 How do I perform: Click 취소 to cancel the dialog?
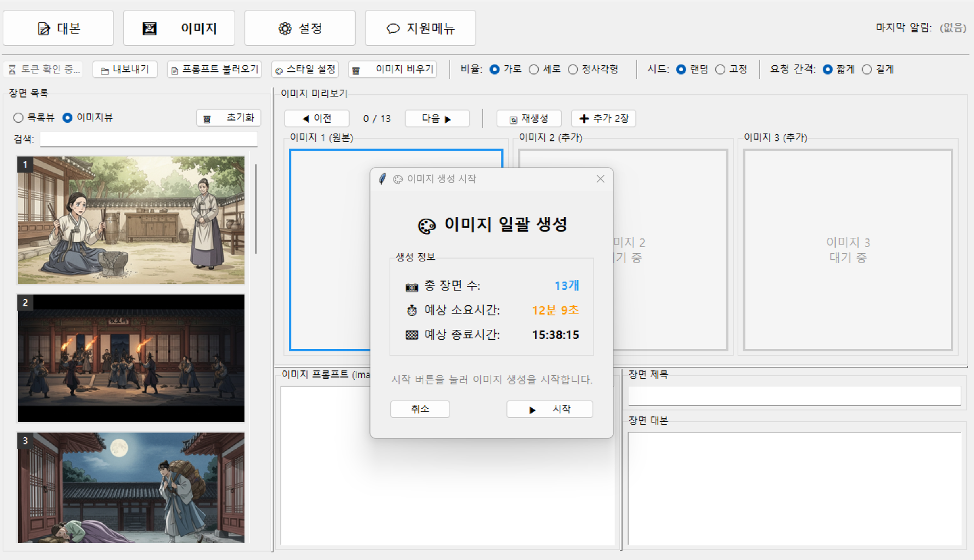420,409
